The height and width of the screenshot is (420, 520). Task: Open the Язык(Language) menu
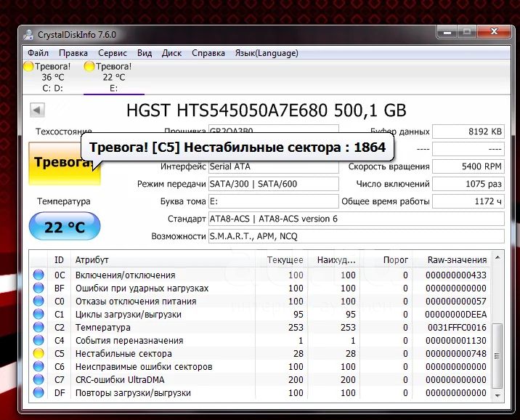tap(267, 53)
